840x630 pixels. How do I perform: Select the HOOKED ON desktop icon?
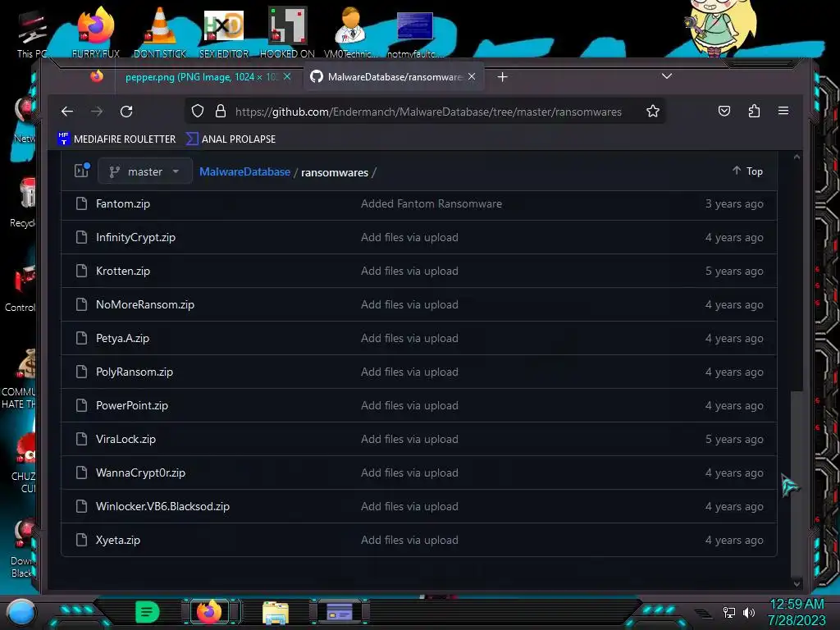tap(287, 32)
